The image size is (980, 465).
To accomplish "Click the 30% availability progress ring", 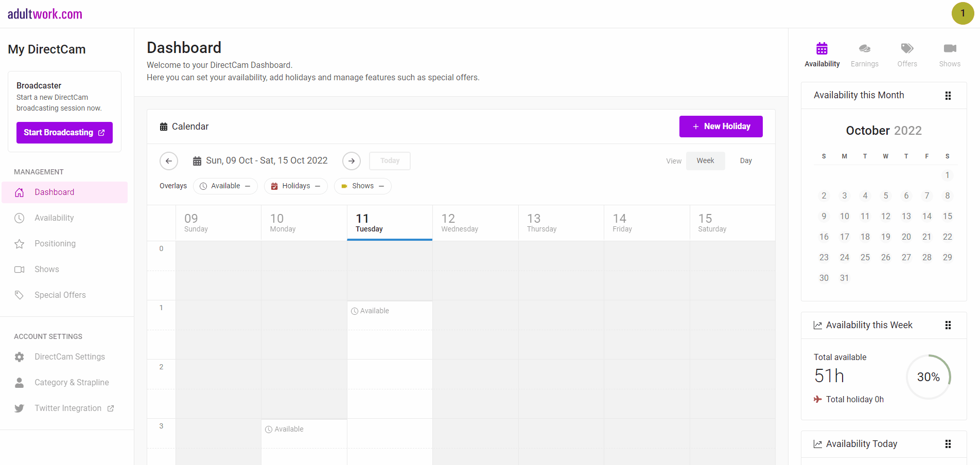I will [x=928, y=377].
